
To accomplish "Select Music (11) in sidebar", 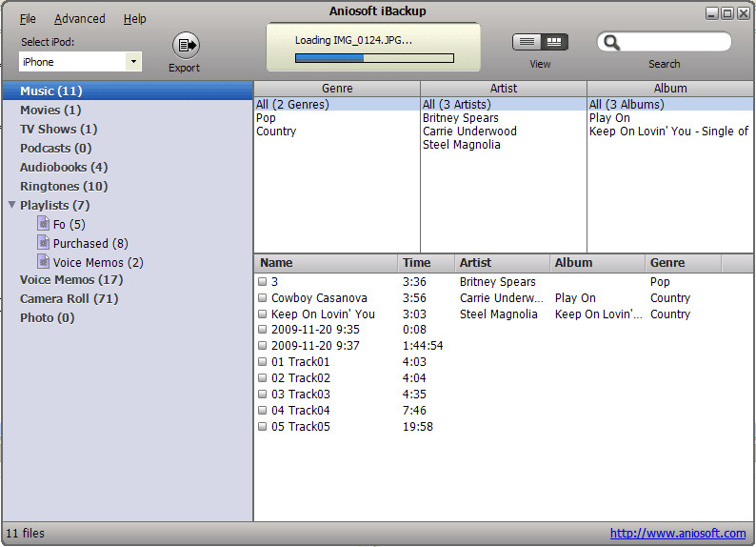I will pos(128,91).
